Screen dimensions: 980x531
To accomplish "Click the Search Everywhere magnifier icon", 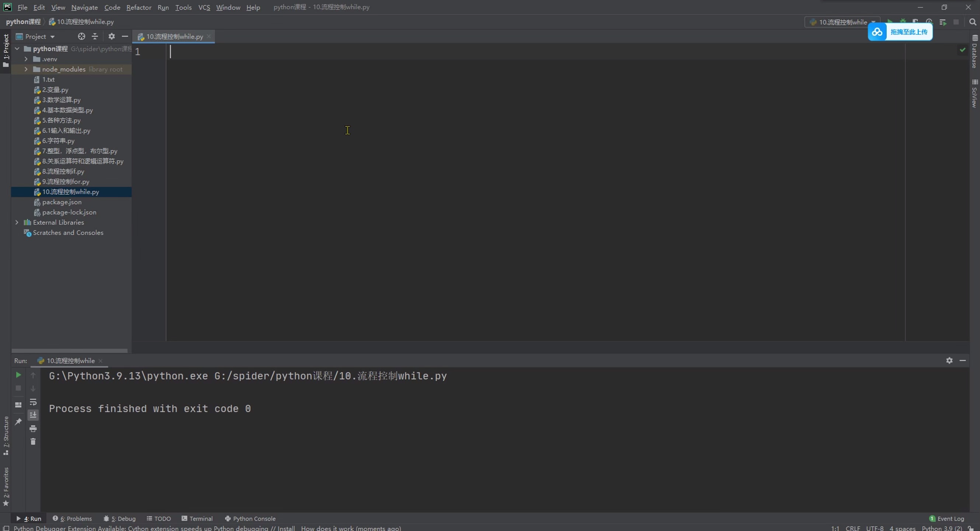I will [x=972, y=22].
